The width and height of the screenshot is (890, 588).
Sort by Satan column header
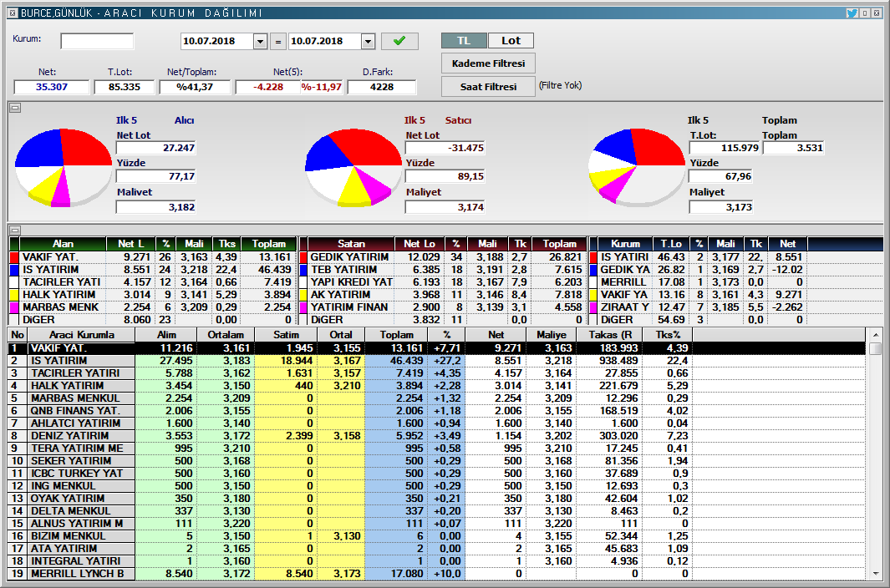[x=351, y=244]
